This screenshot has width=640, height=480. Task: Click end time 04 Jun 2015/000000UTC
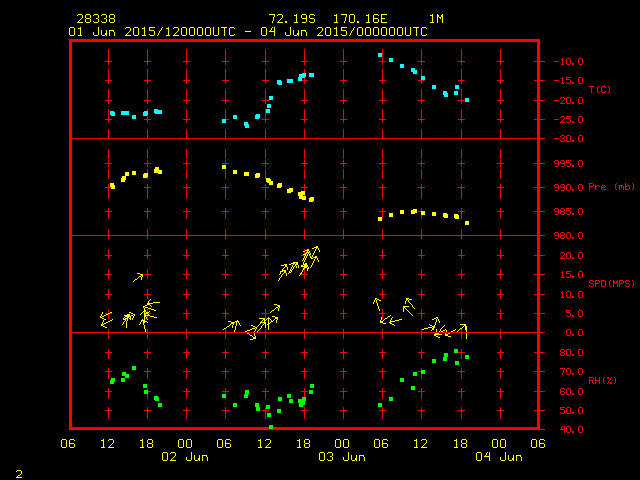click(344, 32)
